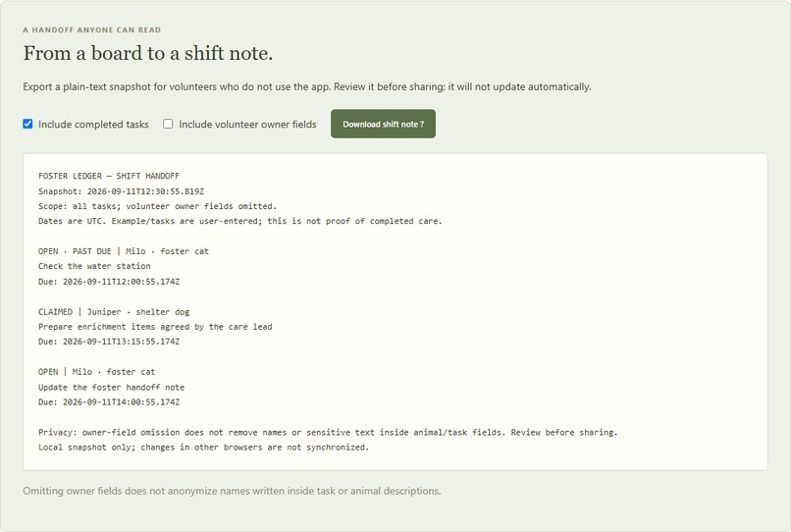
Task: Click due date 2026-09-11T12:00:55.174Z
Action: click(x=109, y=281)
